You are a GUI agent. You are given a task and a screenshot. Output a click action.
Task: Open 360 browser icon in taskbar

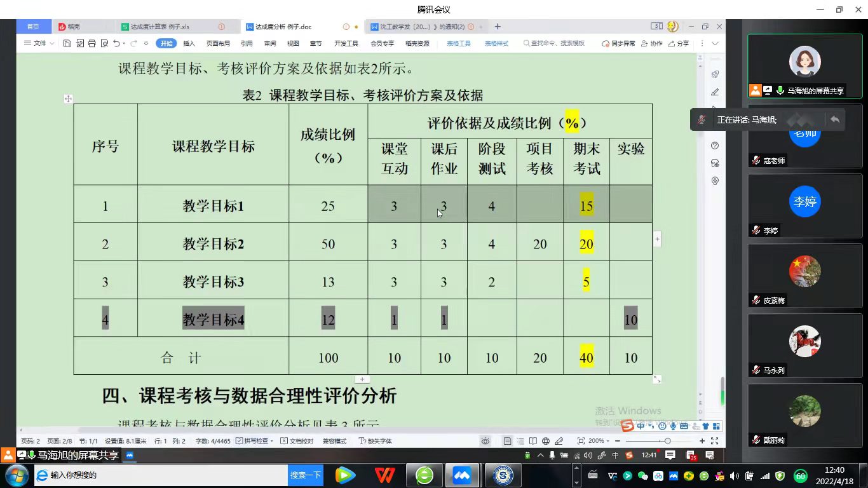coord(424,475)
